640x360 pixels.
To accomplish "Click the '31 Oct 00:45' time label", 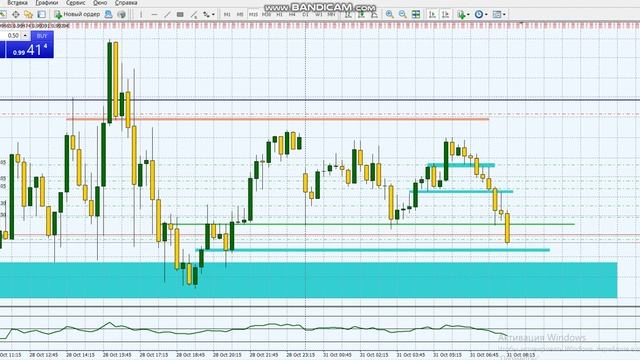I will (x=337, y=355).
